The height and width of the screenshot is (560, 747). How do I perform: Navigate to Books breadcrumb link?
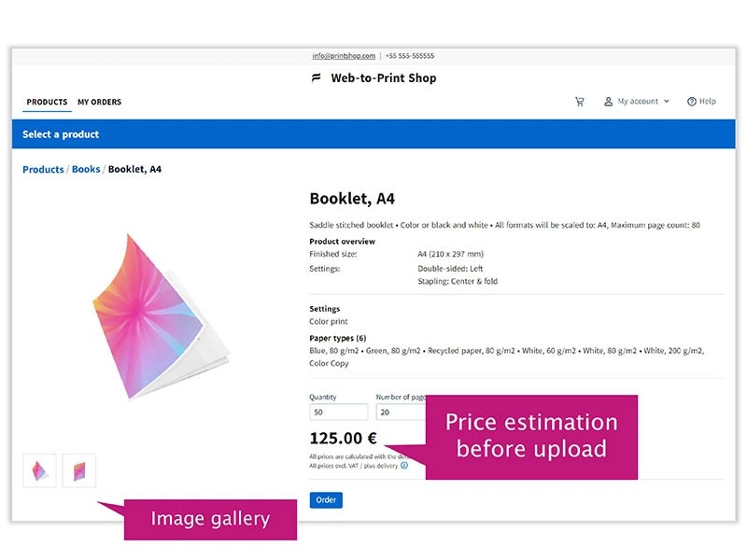click(x=86, y=170)
